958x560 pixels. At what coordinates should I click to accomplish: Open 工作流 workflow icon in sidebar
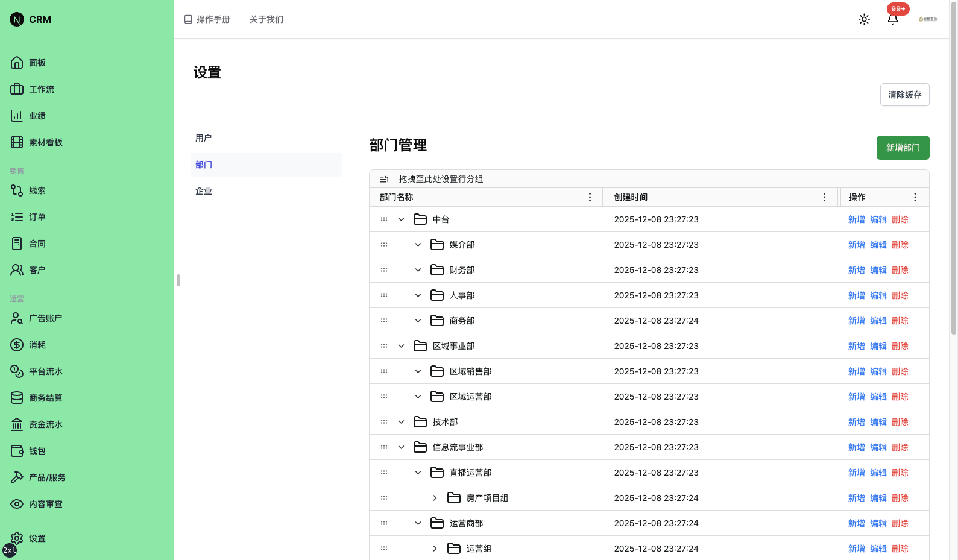(x=17, y=89)
